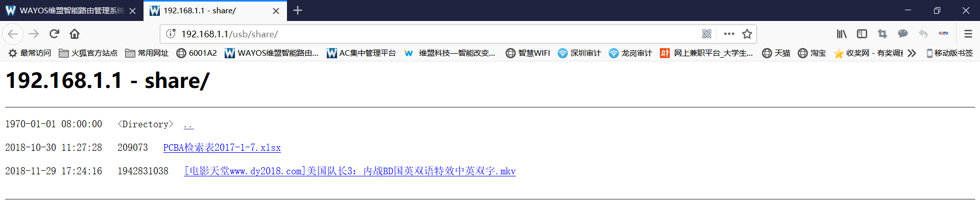
Task: Open the 美国队长3 mkv file link
Action: tap(350, 171)
